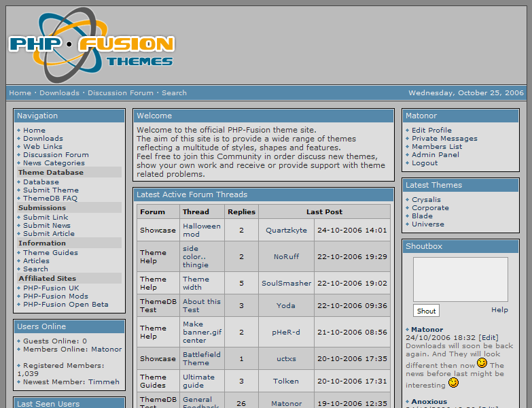The height and width of the screenshot is (408, 532).
Task: Open newest member Timmeh's profile
Action: pyautogui.click(x=104, y=381)
